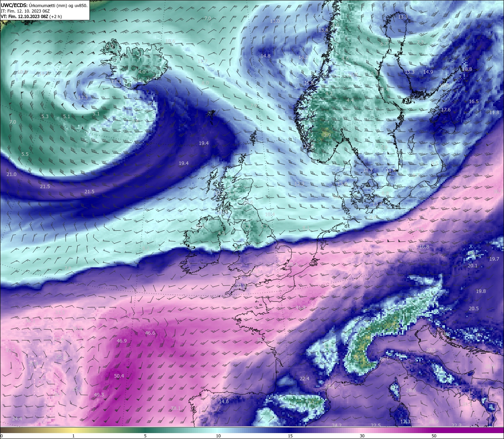Click the 5.3 value label

(x=44, y=117)
